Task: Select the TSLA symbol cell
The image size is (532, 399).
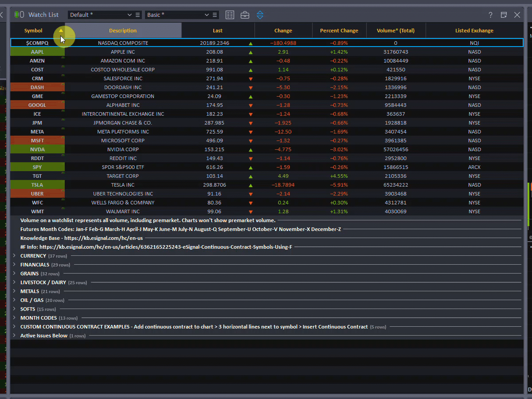Action: point(37,185)
